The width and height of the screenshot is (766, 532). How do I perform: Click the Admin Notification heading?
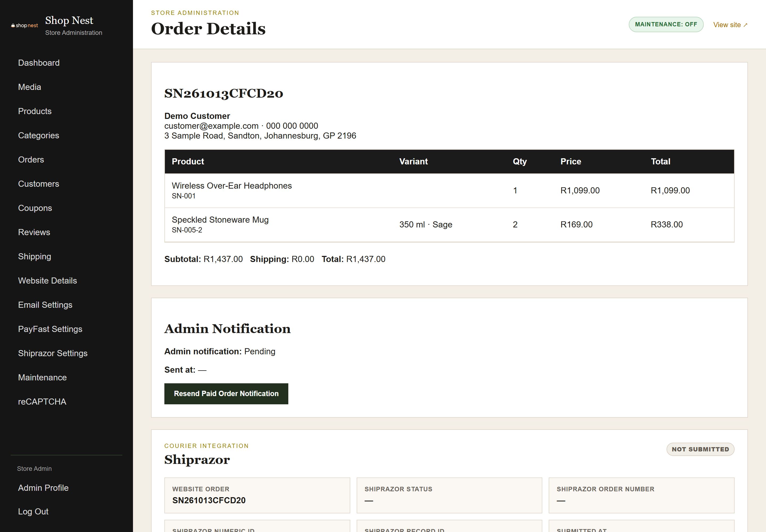point(227,329)
